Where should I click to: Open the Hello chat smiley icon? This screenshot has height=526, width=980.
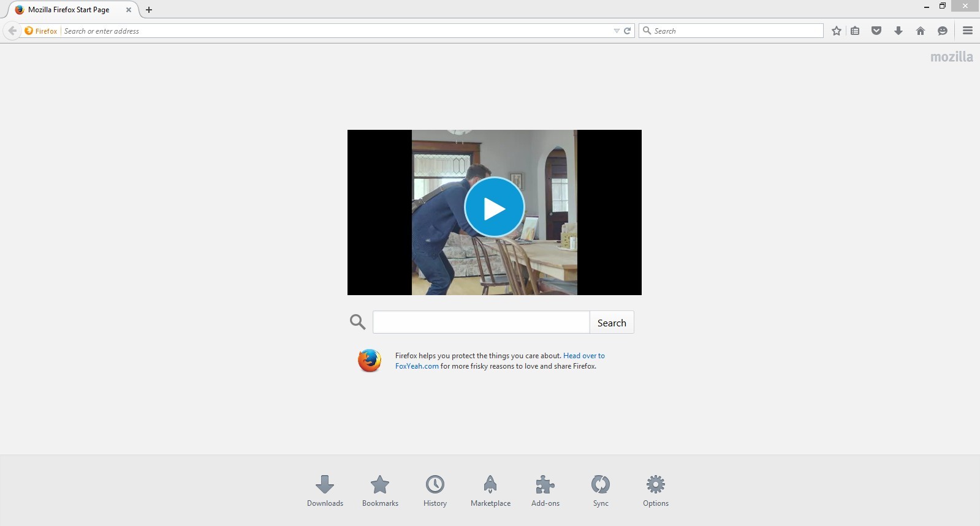point(943,31)
